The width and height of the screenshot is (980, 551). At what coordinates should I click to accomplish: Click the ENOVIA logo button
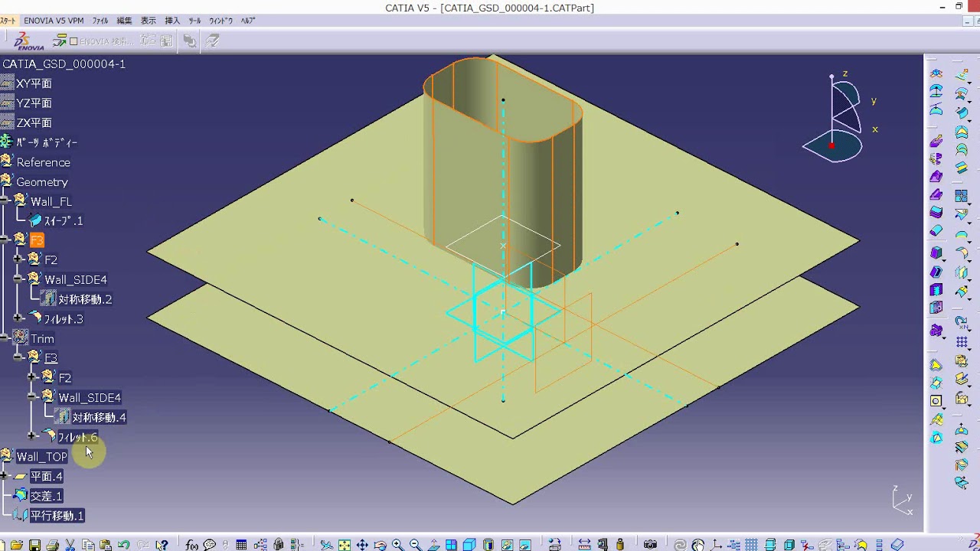coord(28,41)
